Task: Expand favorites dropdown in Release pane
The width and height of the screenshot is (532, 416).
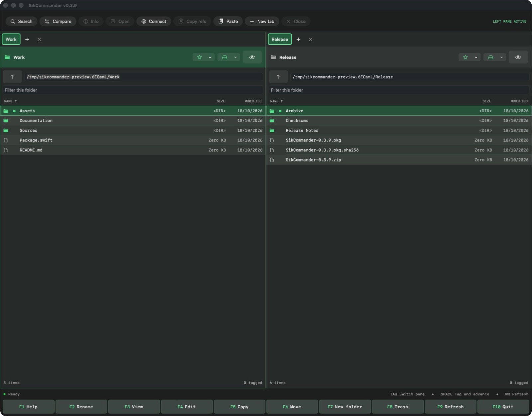Action: (476, 57)
